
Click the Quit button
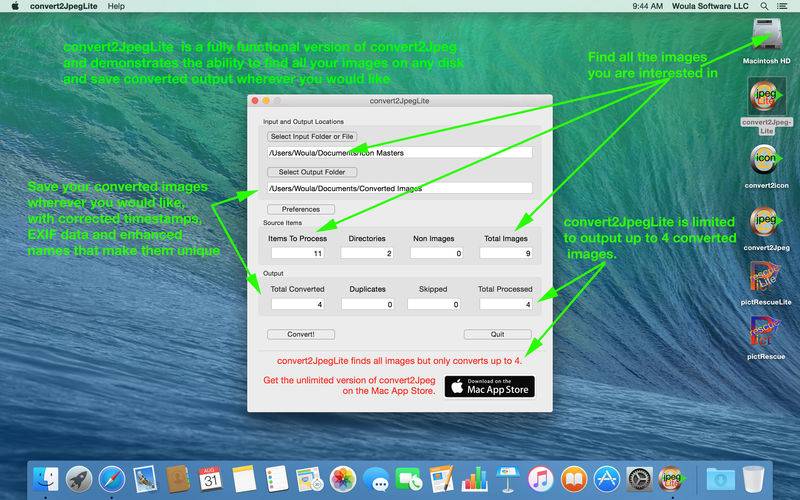click(497, 335)
